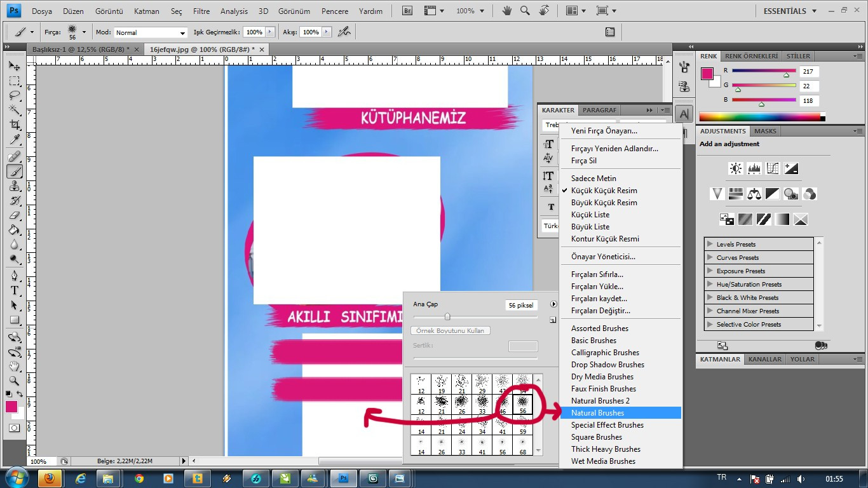Choose the Kontur Küçük Resmi view option
Image resolution: width=868 pixels, height=488 pixels.
pyautogui.click(x=605, y=239)
